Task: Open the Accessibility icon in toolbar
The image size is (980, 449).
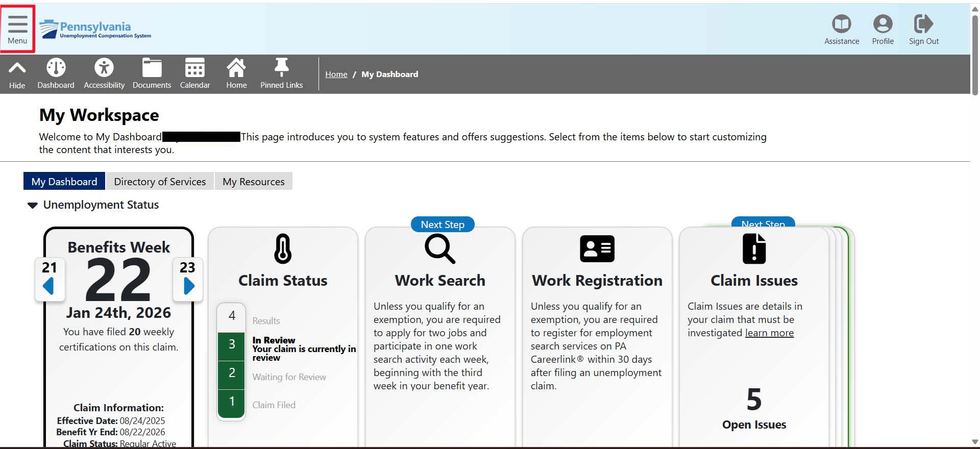Action: click(104, 68)
